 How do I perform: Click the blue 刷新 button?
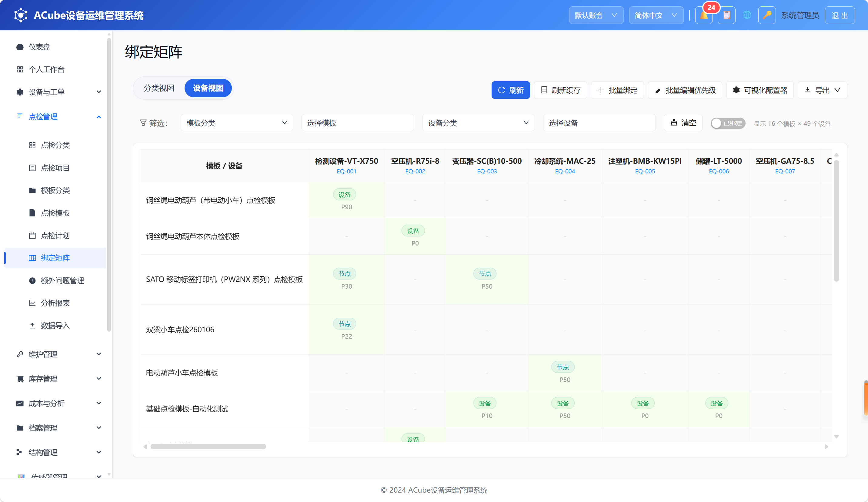tap(510, 90)
